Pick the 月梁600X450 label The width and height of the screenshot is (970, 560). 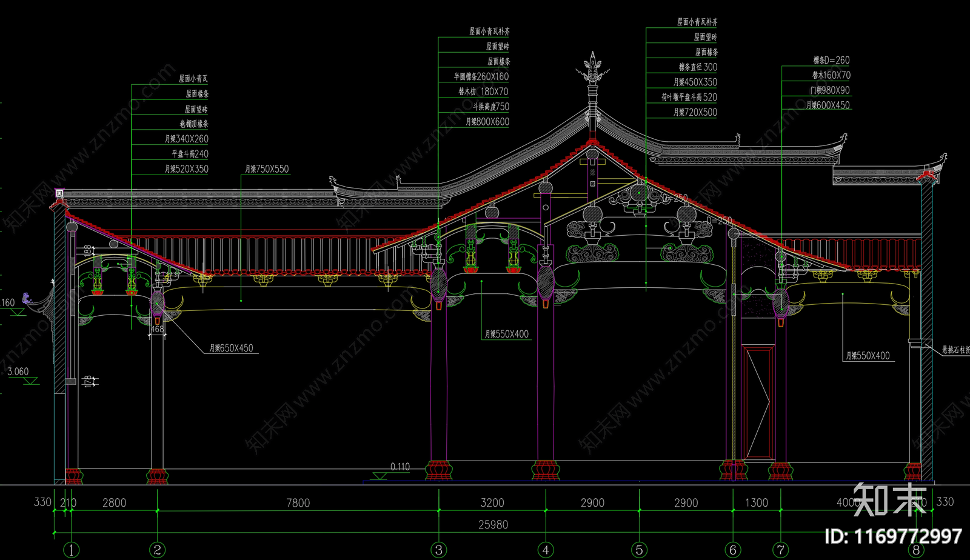[x=828, y=105]
